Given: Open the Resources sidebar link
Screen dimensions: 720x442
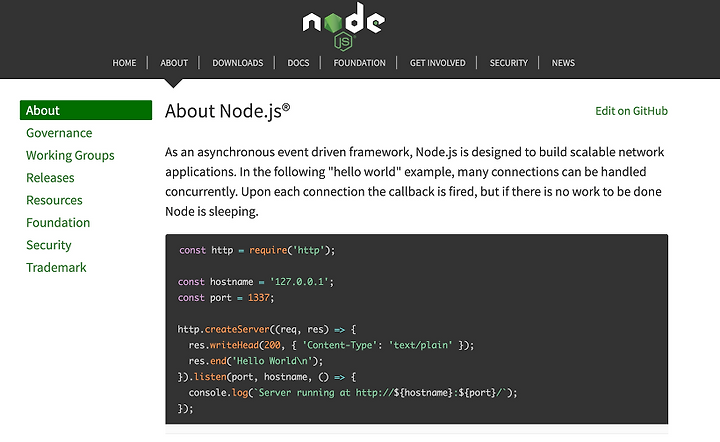Looking at the screenshot, I should click(x=54, y=200).
